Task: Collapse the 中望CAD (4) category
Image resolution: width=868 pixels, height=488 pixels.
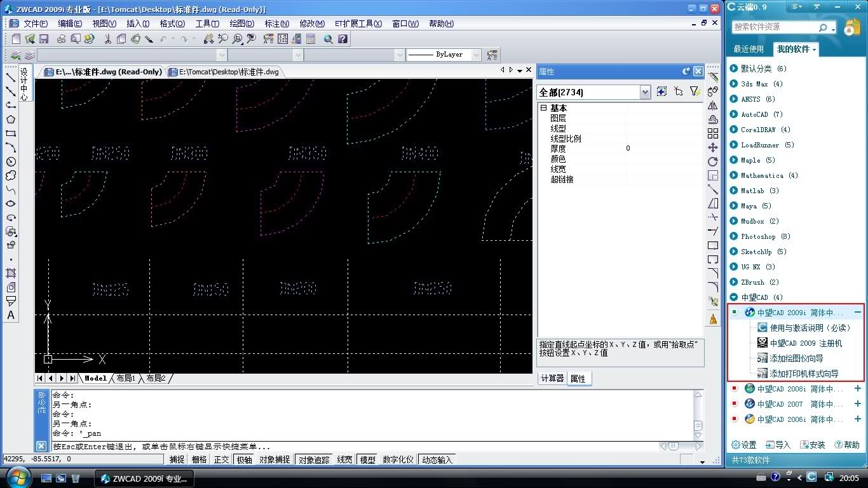Action: 734,297
